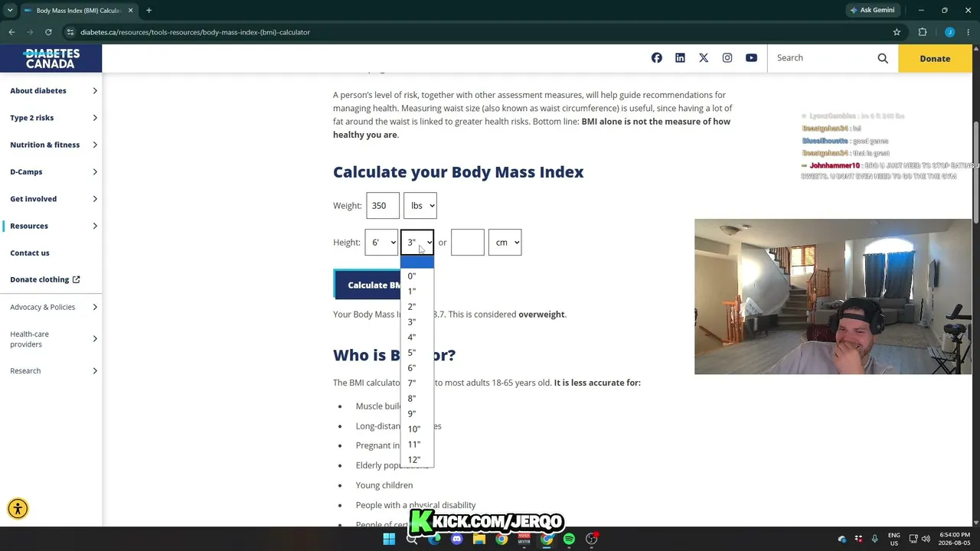Open the volume speaker tray icon
This screenshot has height=551, width=980.
(926, 539)
